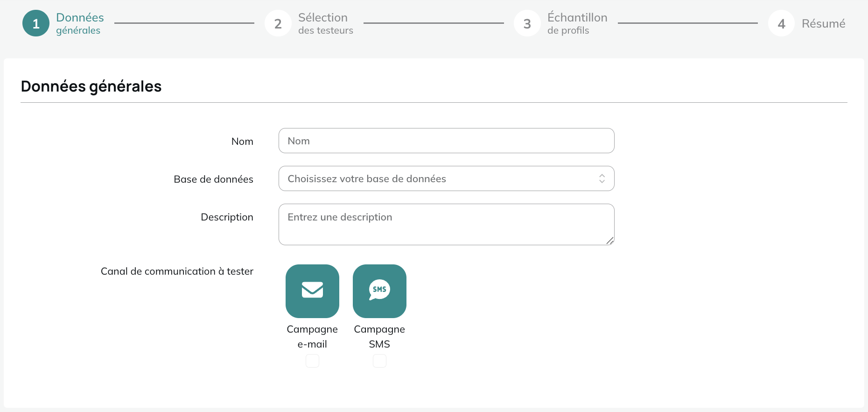Click the step 2 circle icon
The image size is (868, 412).
click(x=278, y=23)
